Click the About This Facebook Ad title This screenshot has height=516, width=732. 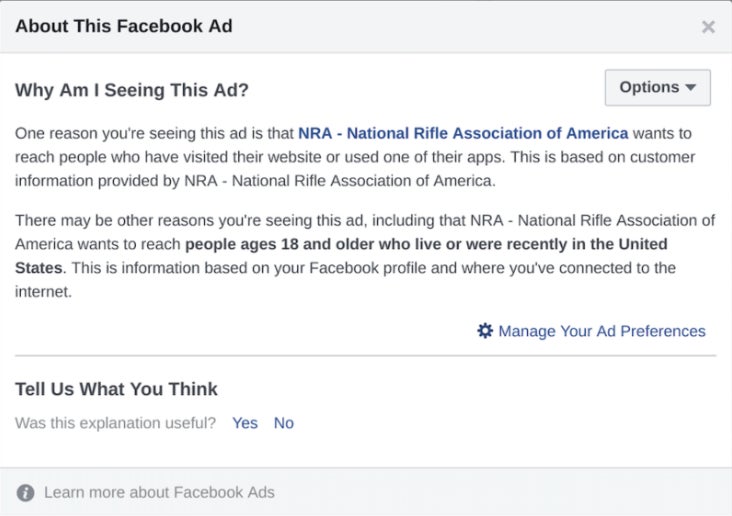pos(124,26)
